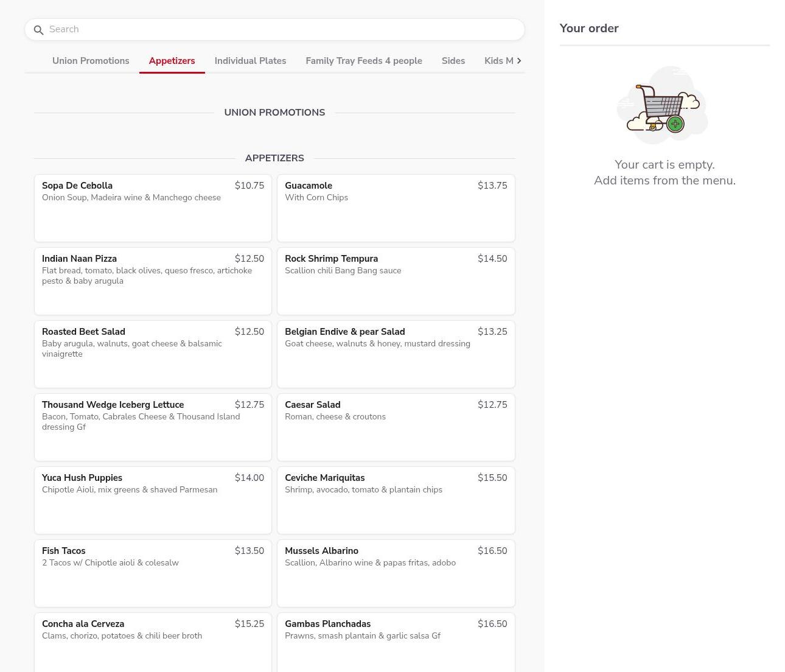
Task: Open the Individual Plates tab
Action: pos(250,61)
